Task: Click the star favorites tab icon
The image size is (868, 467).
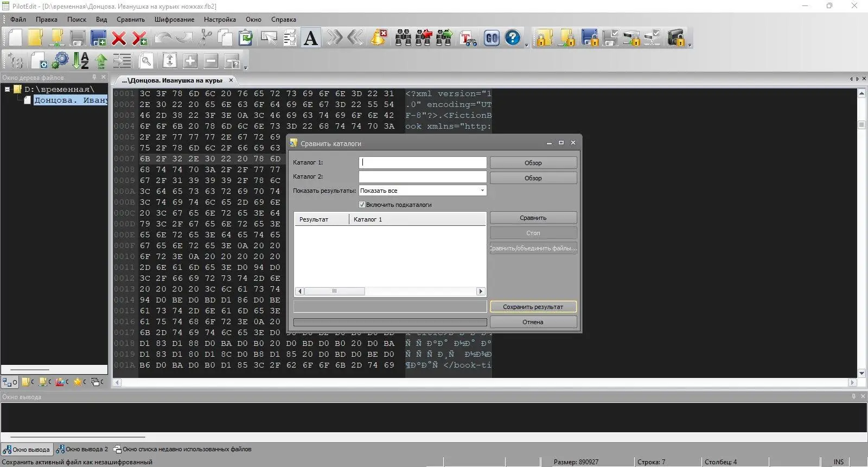Action: pos(80,382)
